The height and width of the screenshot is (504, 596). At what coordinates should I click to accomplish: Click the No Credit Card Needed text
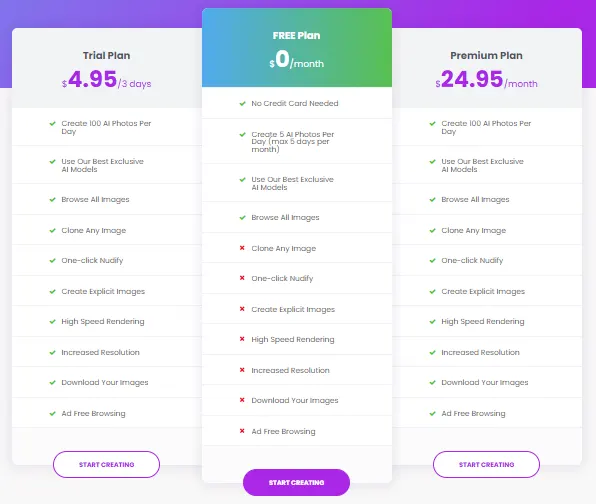pyautogui.click(x=295, y=103)
